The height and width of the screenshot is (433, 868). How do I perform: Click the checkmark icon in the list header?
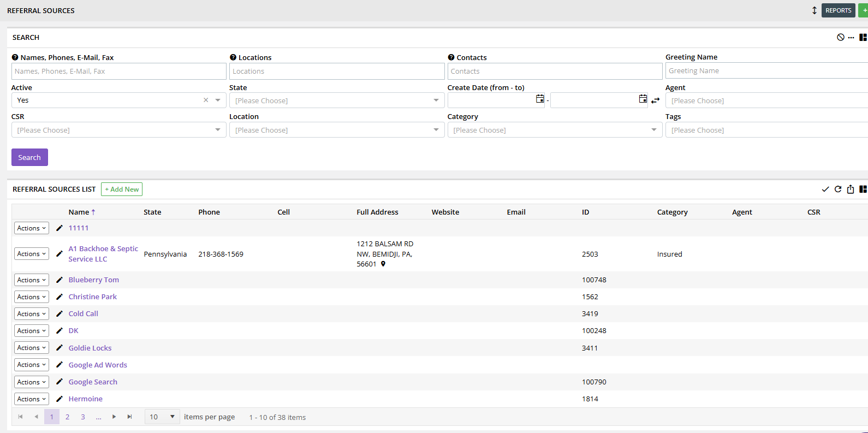tap(825, 189)
